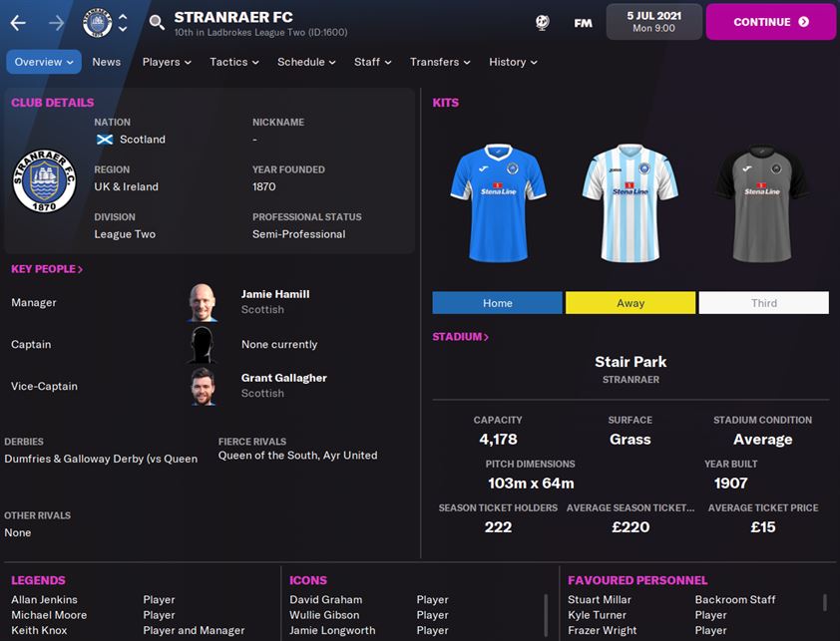Open the History menu
This screenshot has width=840, height=641.
(x=513, y=62)
